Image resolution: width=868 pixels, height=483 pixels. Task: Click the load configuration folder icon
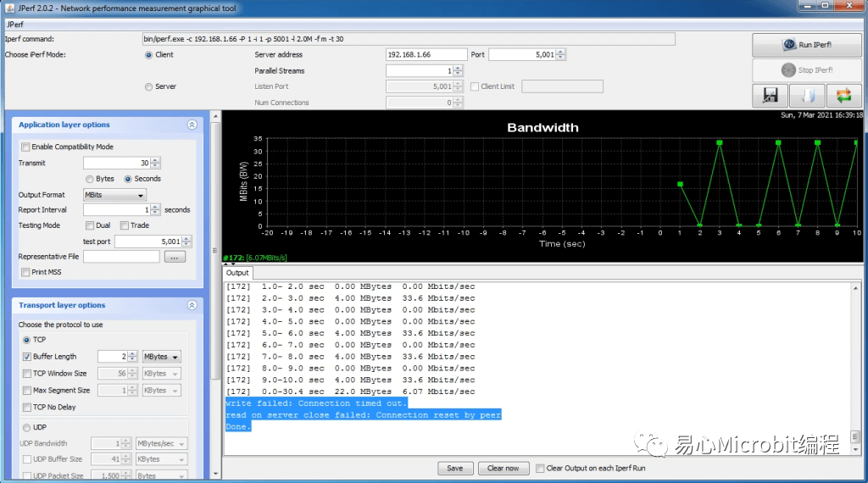coord(807,95)
